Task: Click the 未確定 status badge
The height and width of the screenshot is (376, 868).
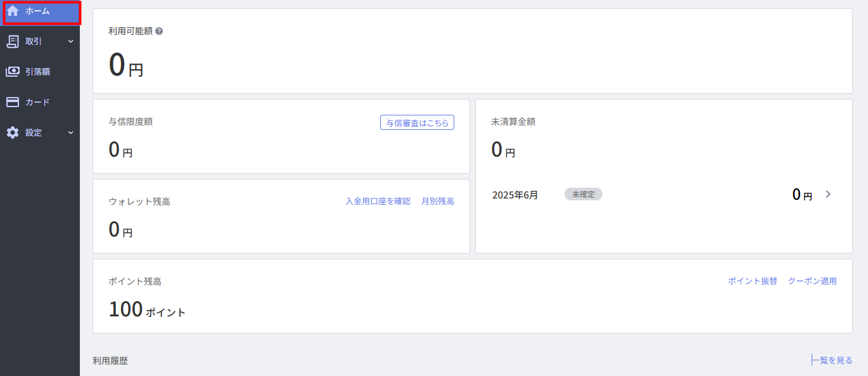Action: point(584,194)
